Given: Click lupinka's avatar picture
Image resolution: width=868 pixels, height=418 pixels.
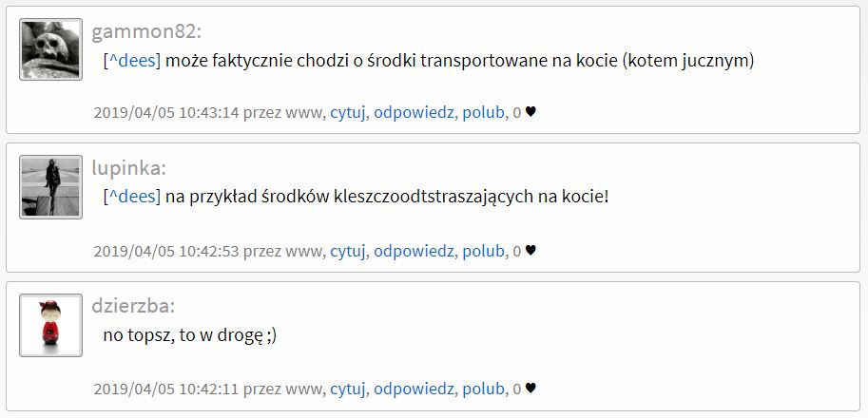Looking at the screenshot, I should pos(51,187).
